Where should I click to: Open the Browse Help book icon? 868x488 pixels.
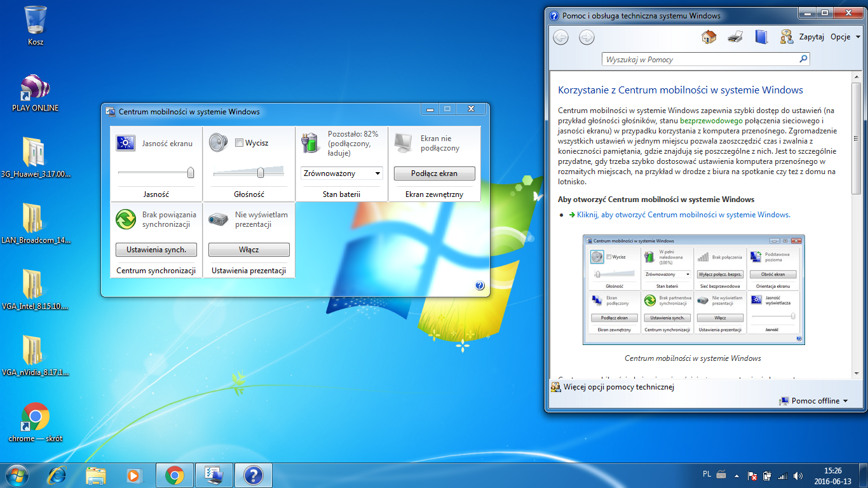pos(761,37)
